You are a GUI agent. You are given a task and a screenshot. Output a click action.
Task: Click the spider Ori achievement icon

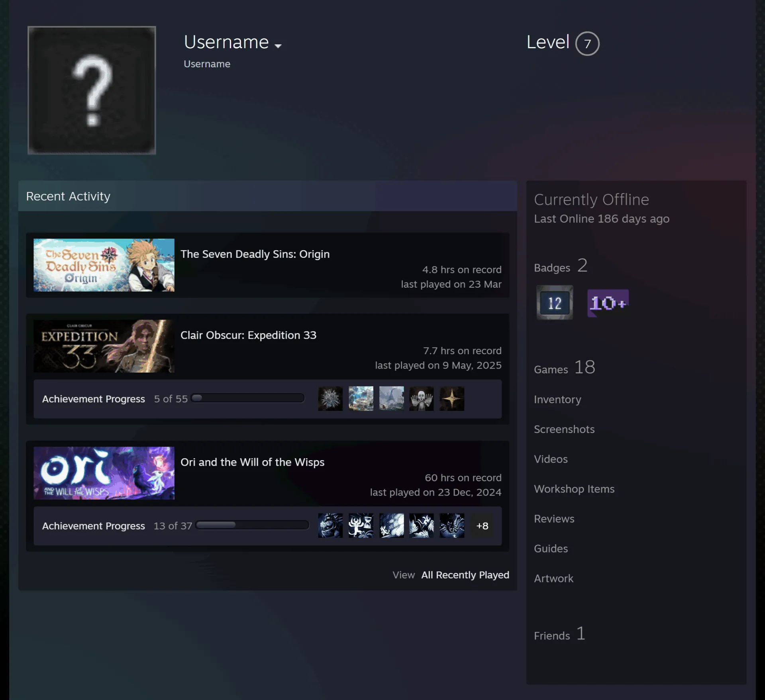[x=452, y=525]
